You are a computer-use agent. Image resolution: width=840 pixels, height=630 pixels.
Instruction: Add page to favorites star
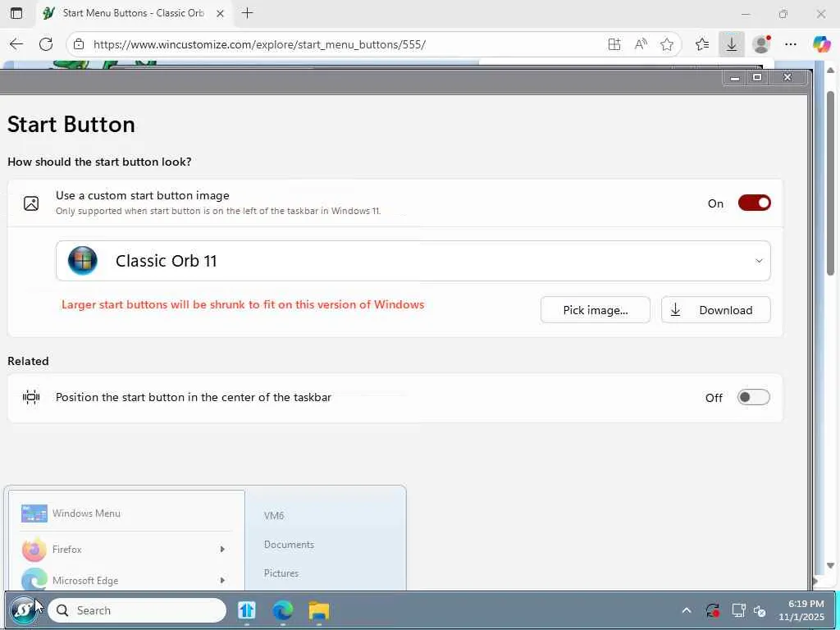(666, 44)
